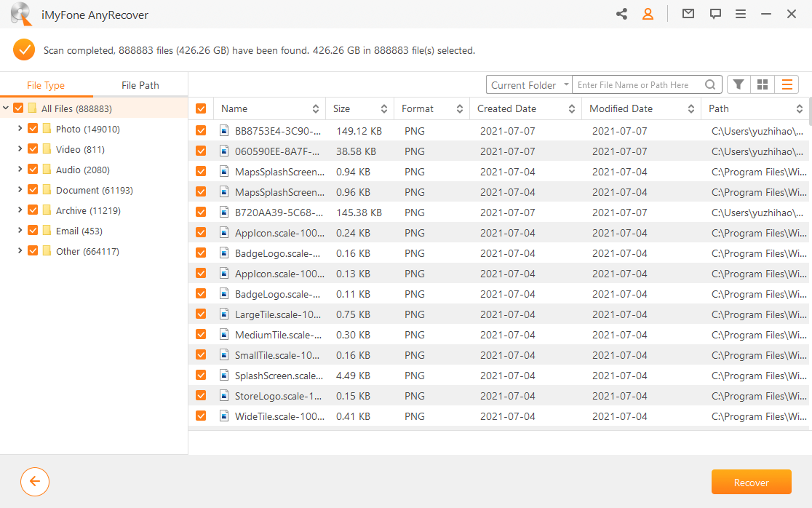Uncheck the Photo category checkbox
The width and height of the screenshot is (812, 508).
click(33, 129)
